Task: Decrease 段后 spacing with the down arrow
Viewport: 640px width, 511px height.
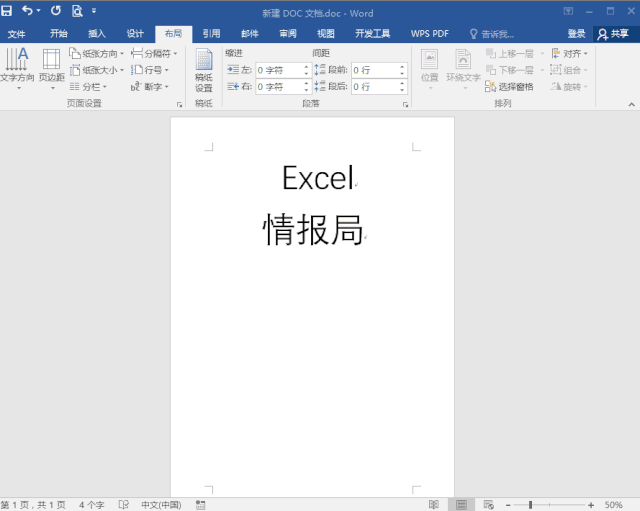Action: 402,90
